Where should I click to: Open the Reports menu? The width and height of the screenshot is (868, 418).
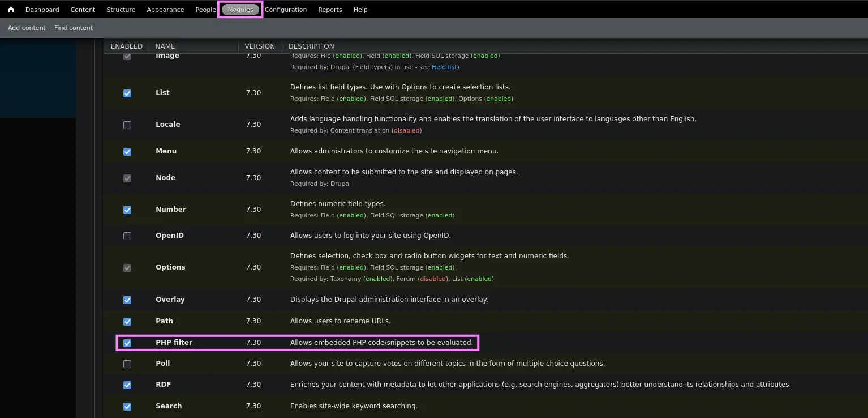(x=330, y=10)
